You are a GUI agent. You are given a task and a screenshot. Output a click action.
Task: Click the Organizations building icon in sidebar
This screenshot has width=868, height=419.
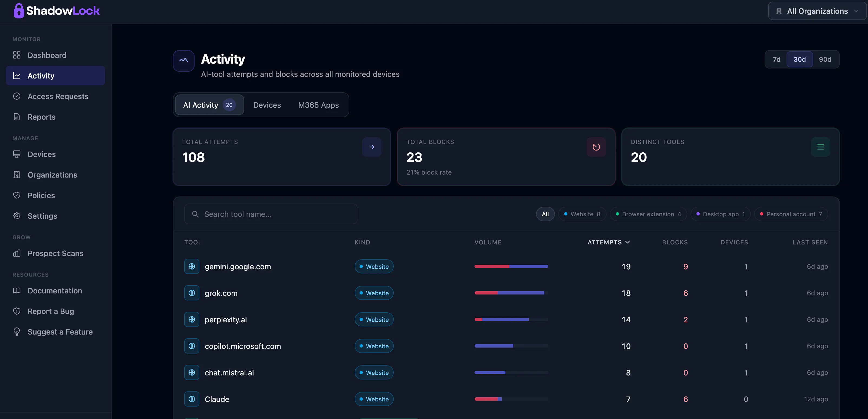tap(17, 175)
